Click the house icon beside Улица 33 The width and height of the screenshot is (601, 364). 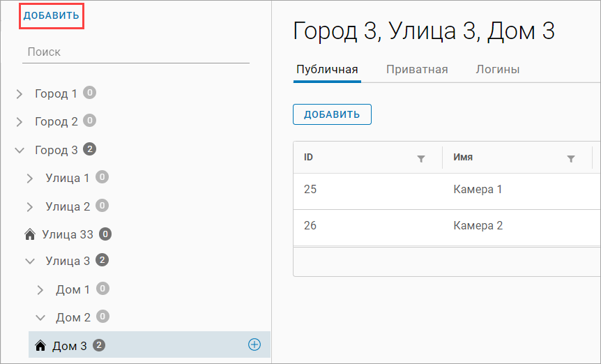[x=29, y=234]
